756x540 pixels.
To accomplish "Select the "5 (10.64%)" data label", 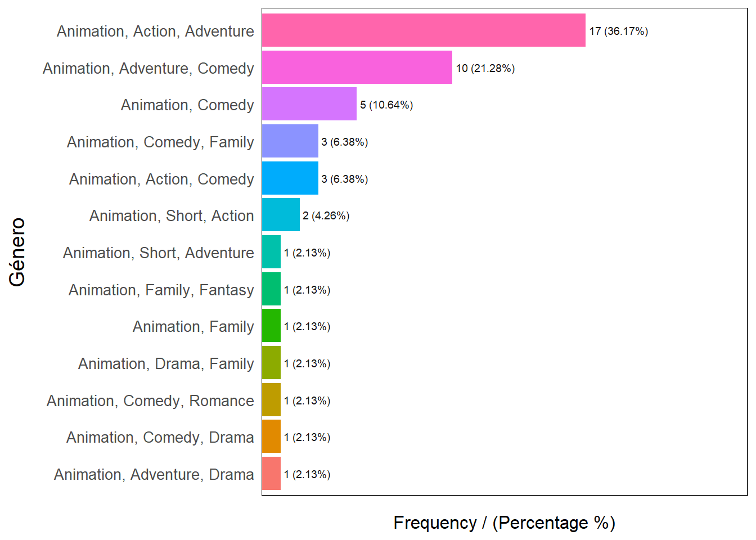I will click(x=386, y=105).
